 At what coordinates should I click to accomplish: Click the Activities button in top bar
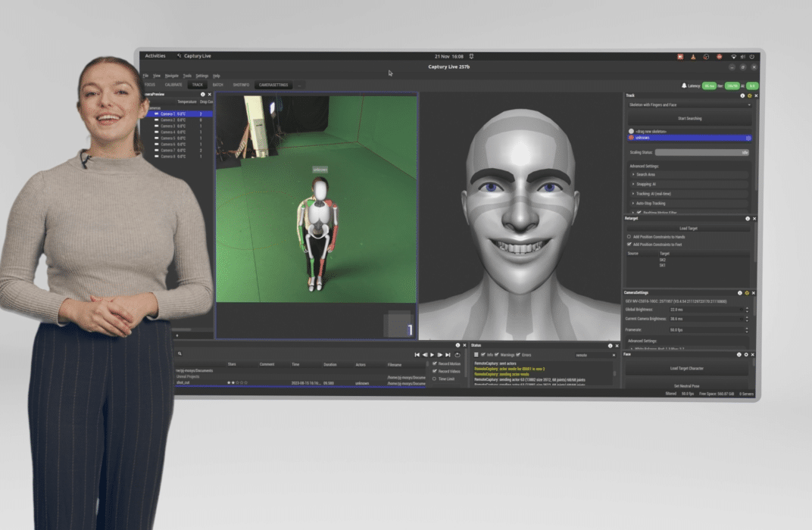pos(155,56)
